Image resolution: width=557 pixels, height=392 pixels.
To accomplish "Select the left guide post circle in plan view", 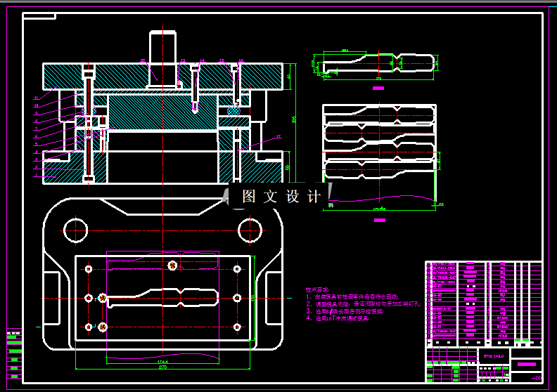I will click(x=75, y=230).
